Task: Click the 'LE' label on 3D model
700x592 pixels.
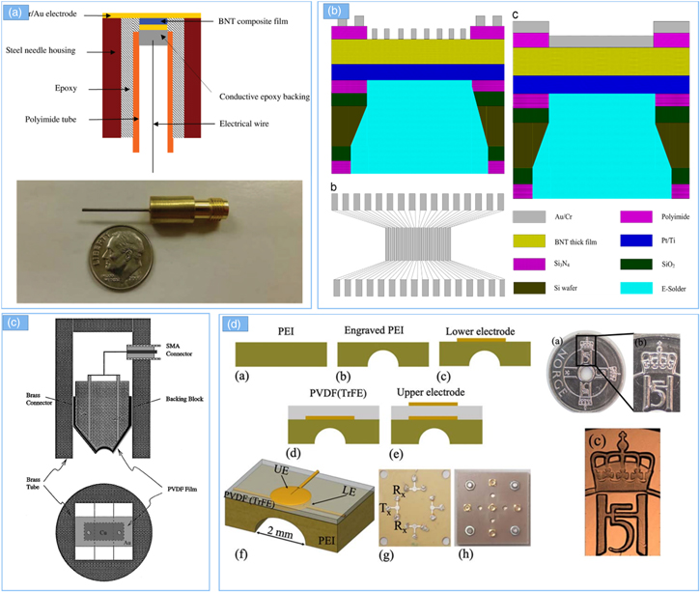Action: click(x=350, y=492)
